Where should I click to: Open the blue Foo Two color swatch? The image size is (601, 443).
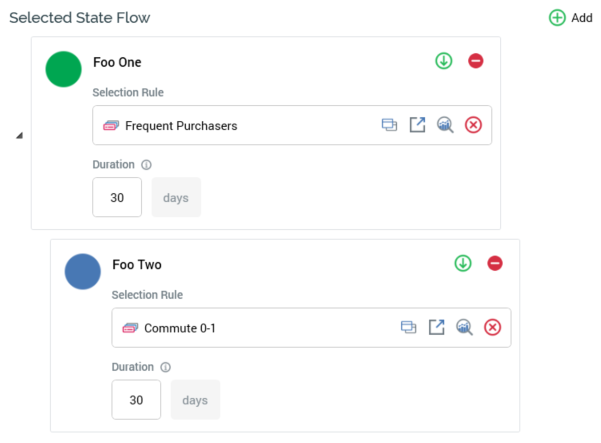point(82,271)
